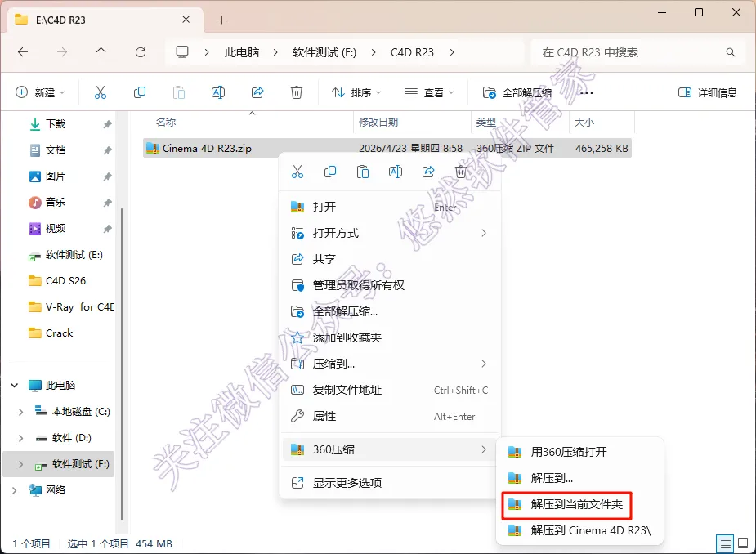This screenshot has width=756, height=554.
Task: Sort by the 大小 column header
Action: [x=602, y=122]
